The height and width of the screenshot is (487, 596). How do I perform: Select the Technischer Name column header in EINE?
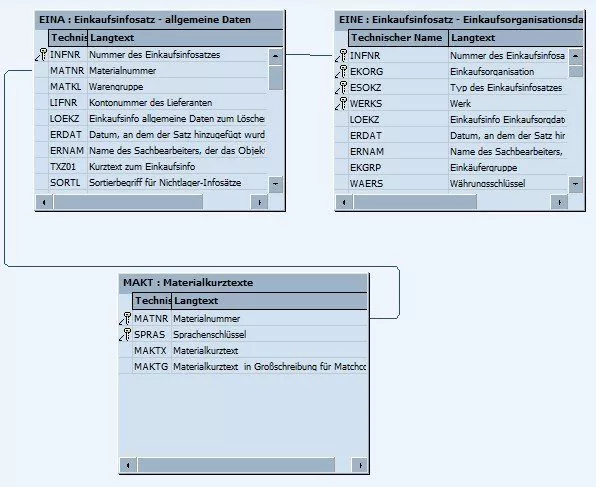pos(398,38)
